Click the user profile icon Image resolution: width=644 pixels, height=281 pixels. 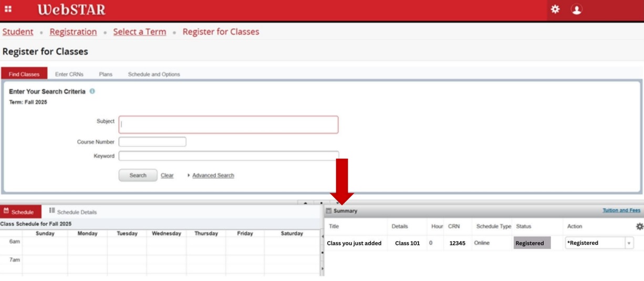(577, 9)
